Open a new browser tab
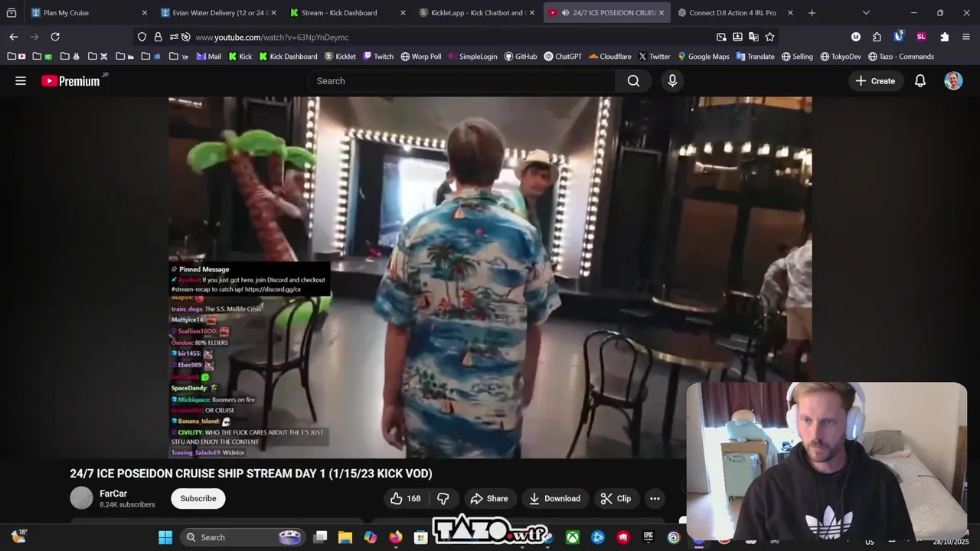 coord(812,12)
